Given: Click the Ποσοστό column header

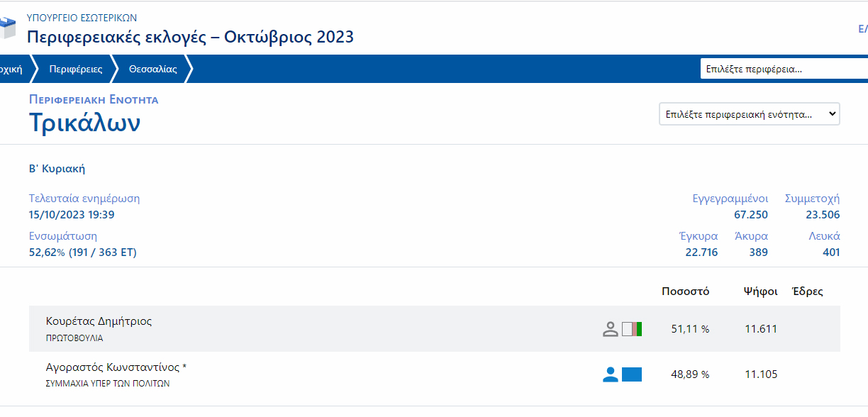Looking at the screenshot, I should click(685, 291).
